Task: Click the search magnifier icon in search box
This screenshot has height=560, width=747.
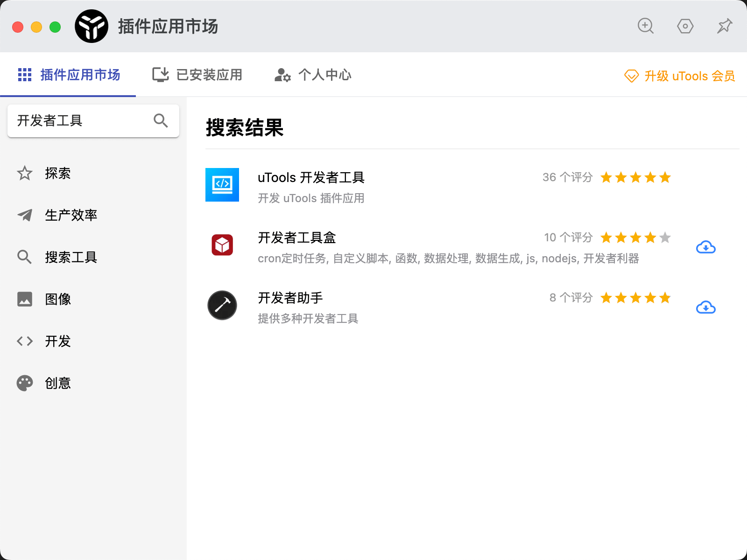Action: 161,121
